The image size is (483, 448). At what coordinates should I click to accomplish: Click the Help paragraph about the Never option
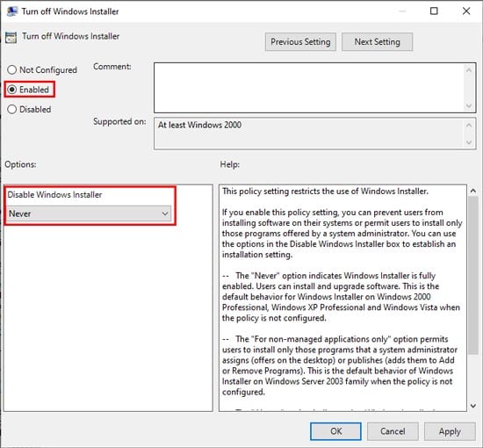click(341, 297)
